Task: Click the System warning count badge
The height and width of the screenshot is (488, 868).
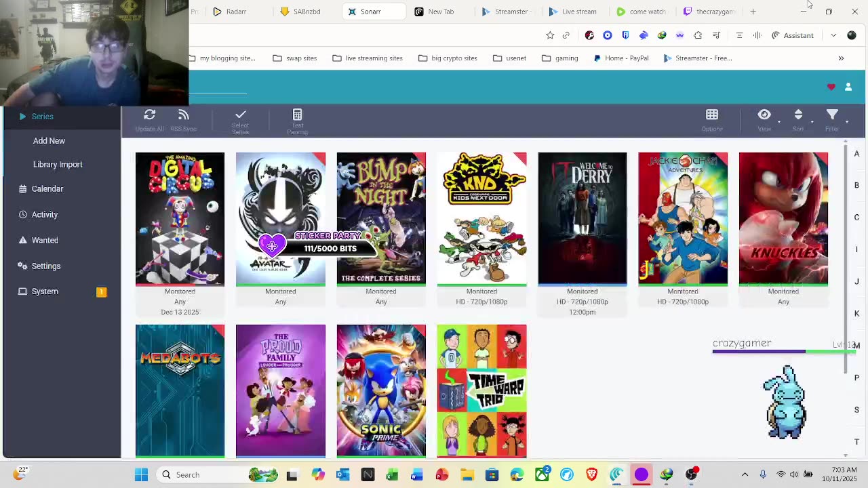Action: pyautogui.click(x=102, y=291)
